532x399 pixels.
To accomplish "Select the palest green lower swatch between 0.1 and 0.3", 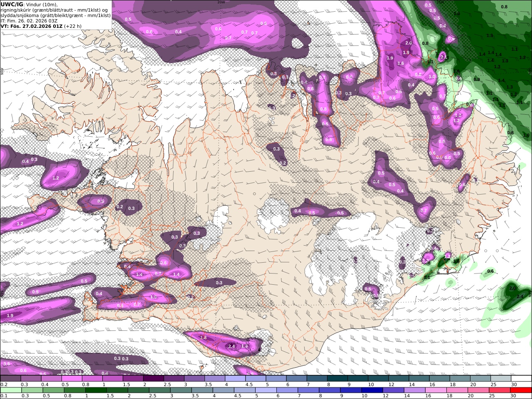I will pos(11,390).
